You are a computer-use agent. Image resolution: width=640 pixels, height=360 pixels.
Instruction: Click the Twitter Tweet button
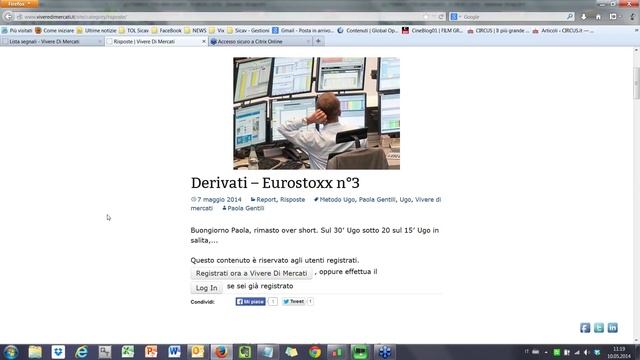[293, 302]
